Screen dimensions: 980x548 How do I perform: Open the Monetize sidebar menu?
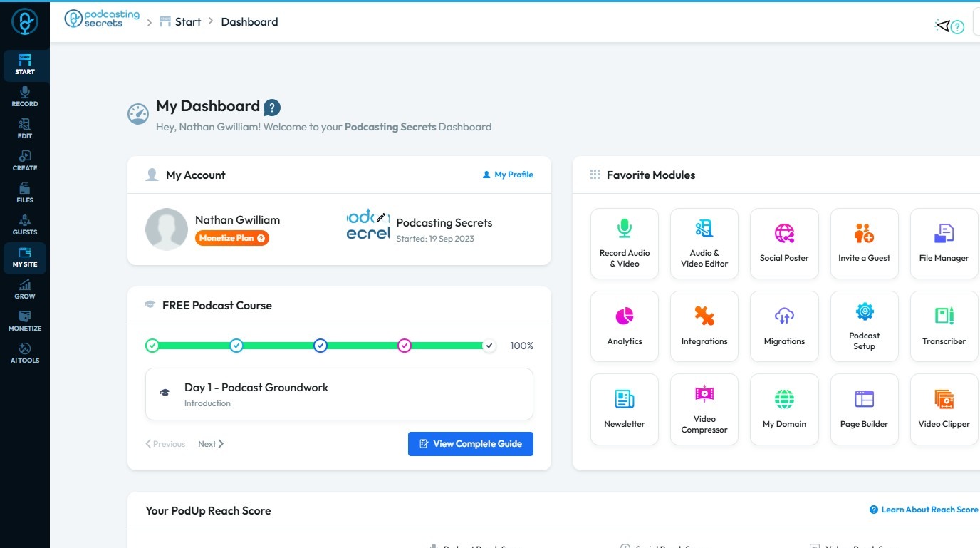[x=25, y=321]
